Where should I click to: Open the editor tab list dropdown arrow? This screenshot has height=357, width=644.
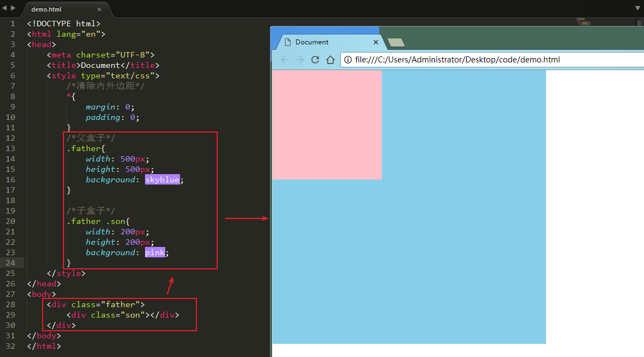637,8
